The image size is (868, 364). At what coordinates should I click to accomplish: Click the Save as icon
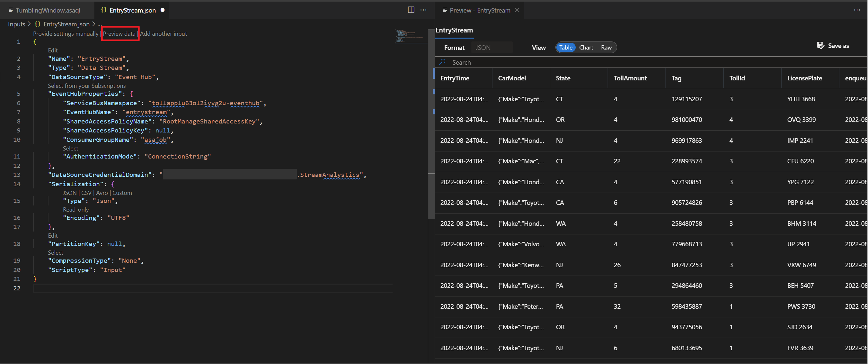click(820, 46)
